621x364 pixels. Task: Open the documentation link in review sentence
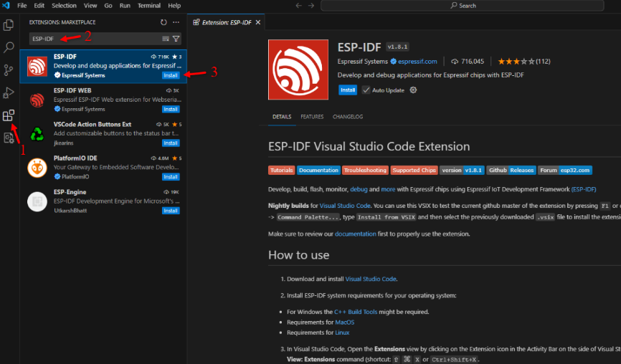(x=355, y=234)
